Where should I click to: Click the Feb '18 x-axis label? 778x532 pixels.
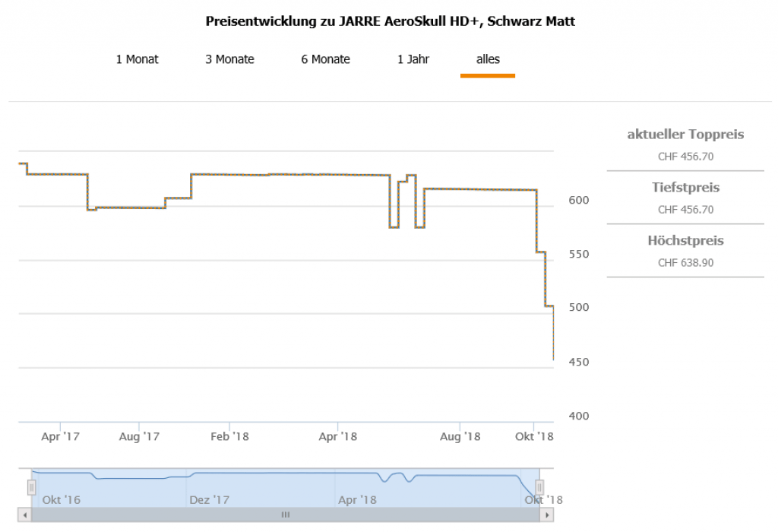[229, 436]
